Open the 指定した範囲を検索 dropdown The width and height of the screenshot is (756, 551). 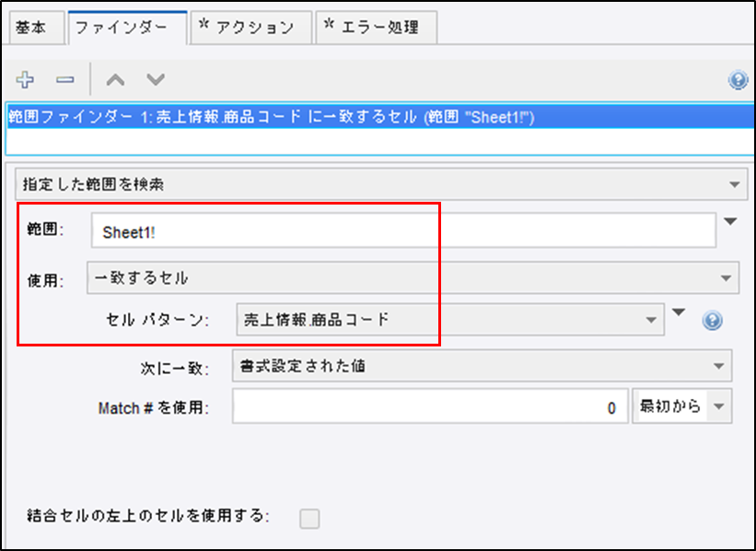[x=381, y=184]
